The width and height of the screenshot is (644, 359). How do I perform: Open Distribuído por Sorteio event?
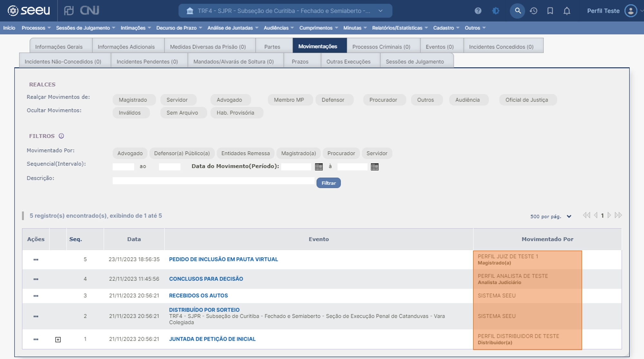[204, 310]
